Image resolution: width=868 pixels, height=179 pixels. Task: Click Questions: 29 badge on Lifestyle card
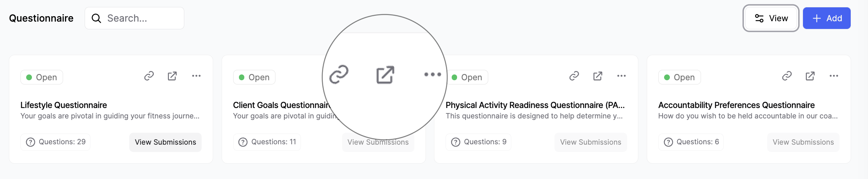point(55,142)
